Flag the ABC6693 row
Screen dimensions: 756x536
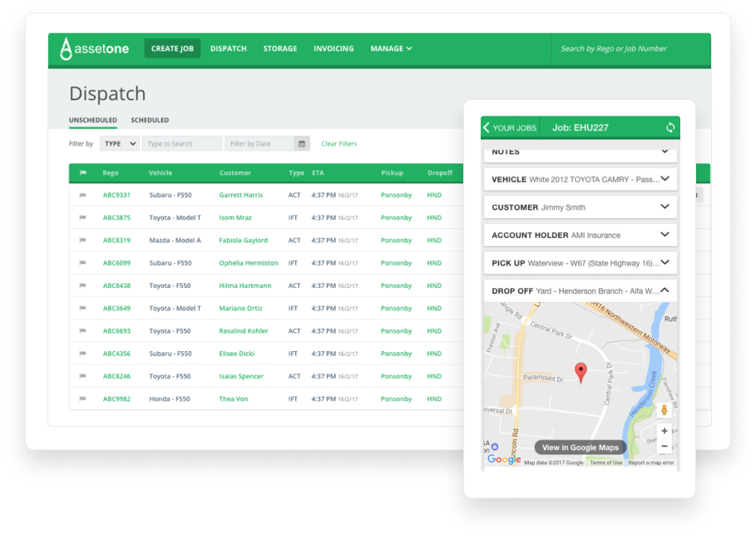[x=83, y=331]
